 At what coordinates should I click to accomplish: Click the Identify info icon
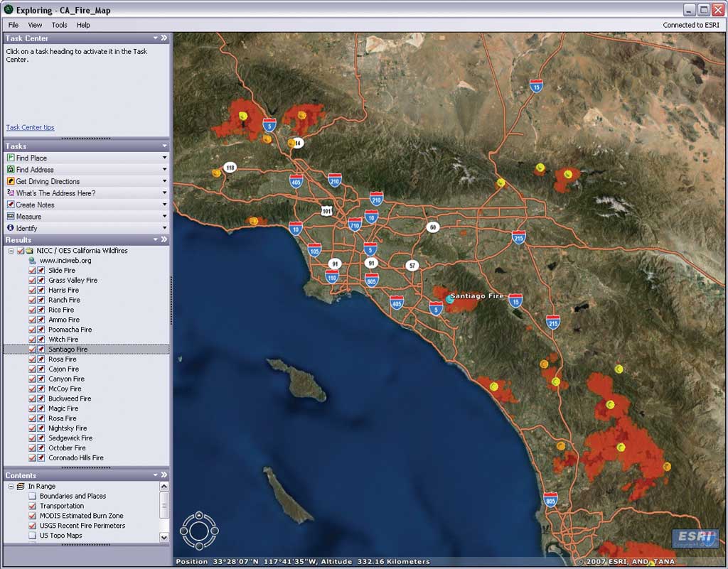tap(11, 228)
